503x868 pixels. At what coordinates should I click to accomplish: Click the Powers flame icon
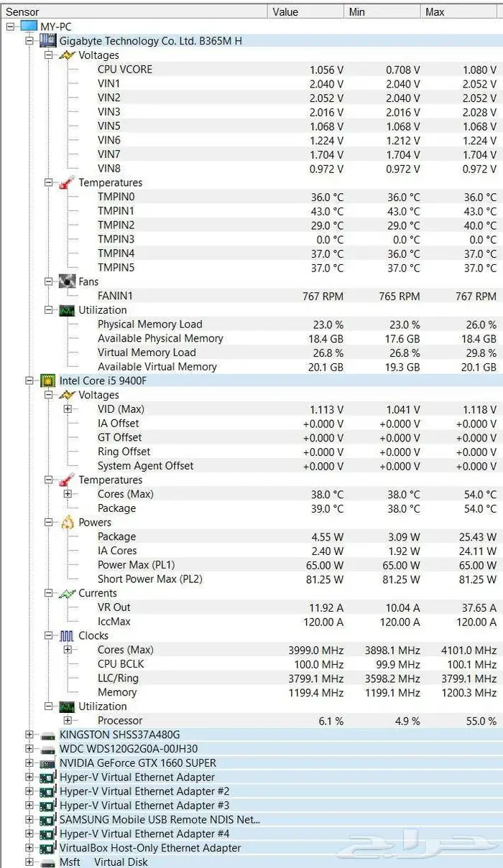67,523
